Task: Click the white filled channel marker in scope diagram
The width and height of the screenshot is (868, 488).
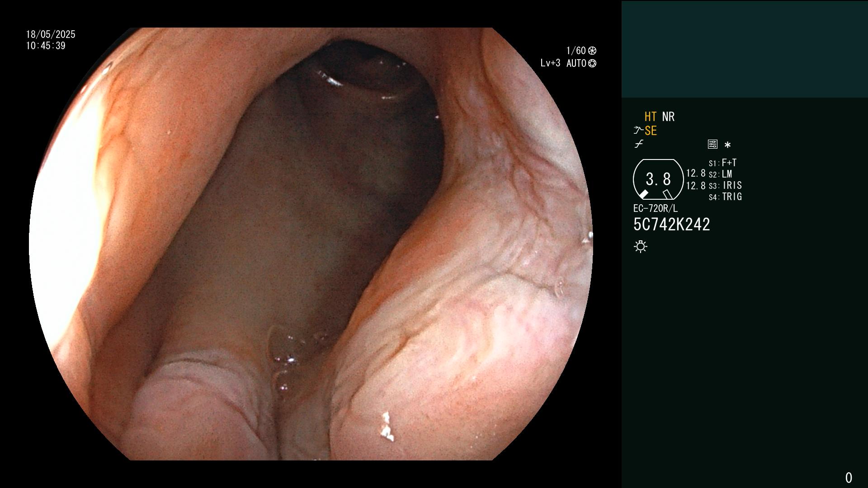Action: pyautogui.click(x=643, y=194)
